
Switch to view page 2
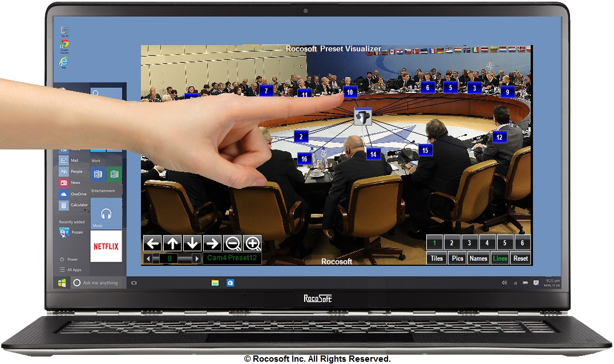tap(451, 243)
